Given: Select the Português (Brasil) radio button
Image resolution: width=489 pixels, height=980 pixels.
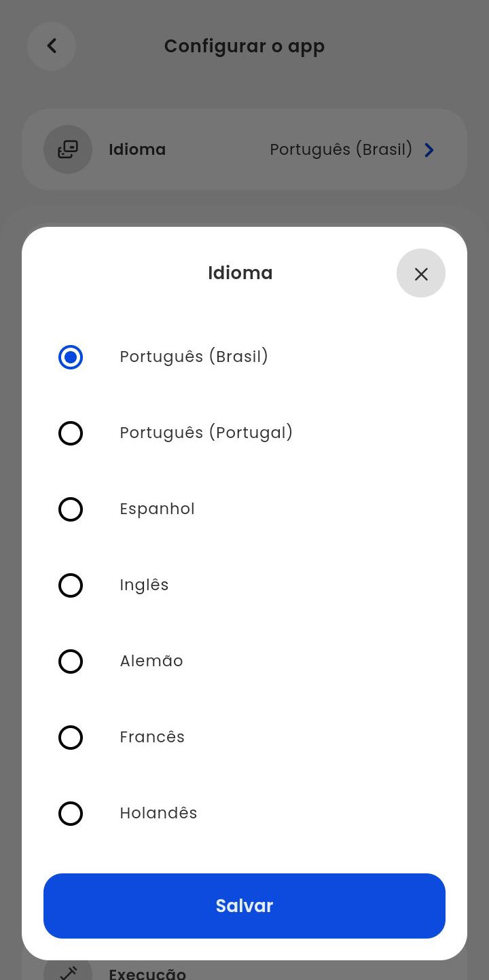Looking at the screenshot, I should click(x=71, y=357).
